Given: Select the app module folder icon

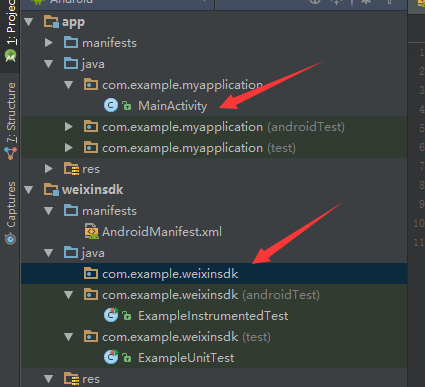Looking at the screenshot, I should pyautogui.click(x=51, y=22).
